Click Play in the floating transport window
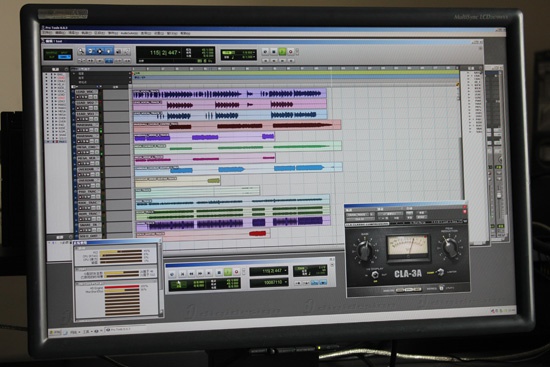Image resolution: width=550 pixels, height=367 pixels. pyautogui.click(x=228, y=272)
